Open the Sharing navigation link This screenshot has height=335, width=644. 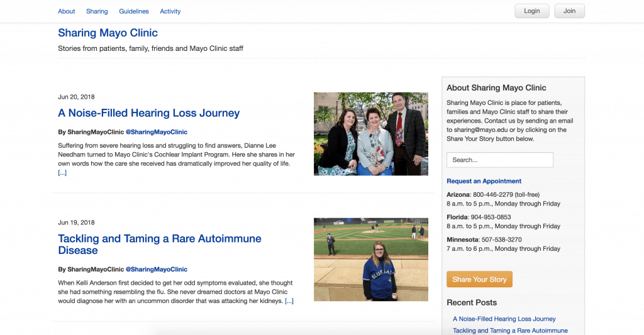coord(97,11)
